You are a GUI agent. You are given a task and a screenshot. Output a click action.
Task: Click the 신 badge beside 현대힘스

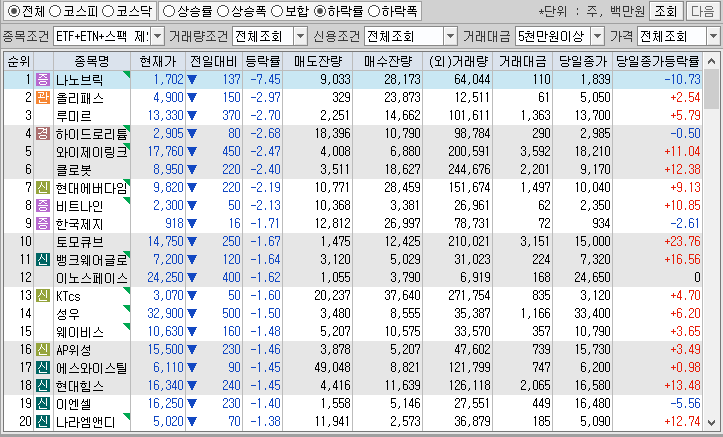43,385
